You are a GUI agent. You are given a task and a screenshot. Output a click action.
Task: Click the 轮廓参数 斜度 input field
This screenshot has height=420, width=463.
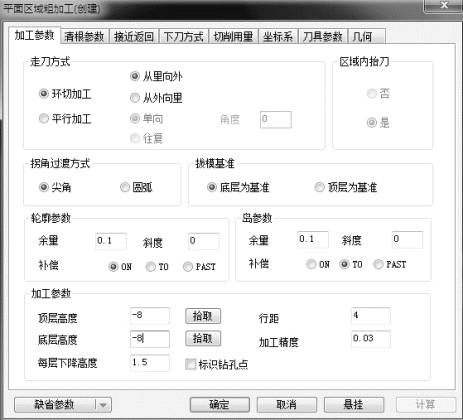204,241
